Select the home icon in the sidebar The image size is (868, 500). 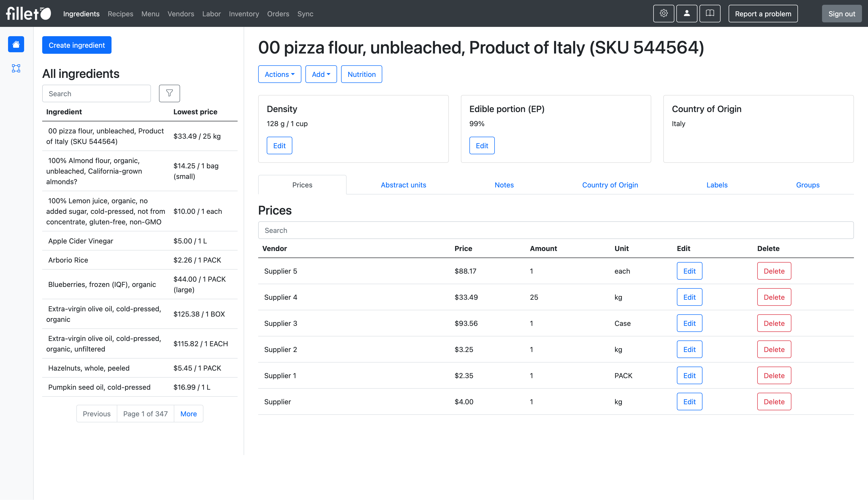(16, 44)
